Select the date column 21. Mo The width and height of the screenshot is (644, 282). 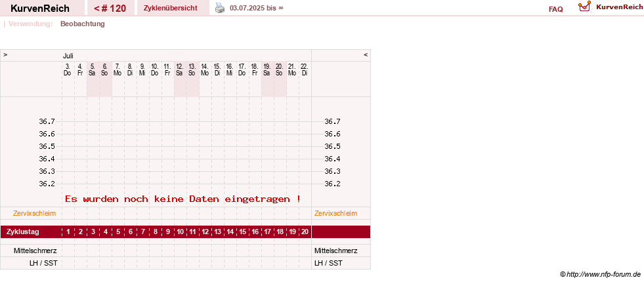coord(292,70)
